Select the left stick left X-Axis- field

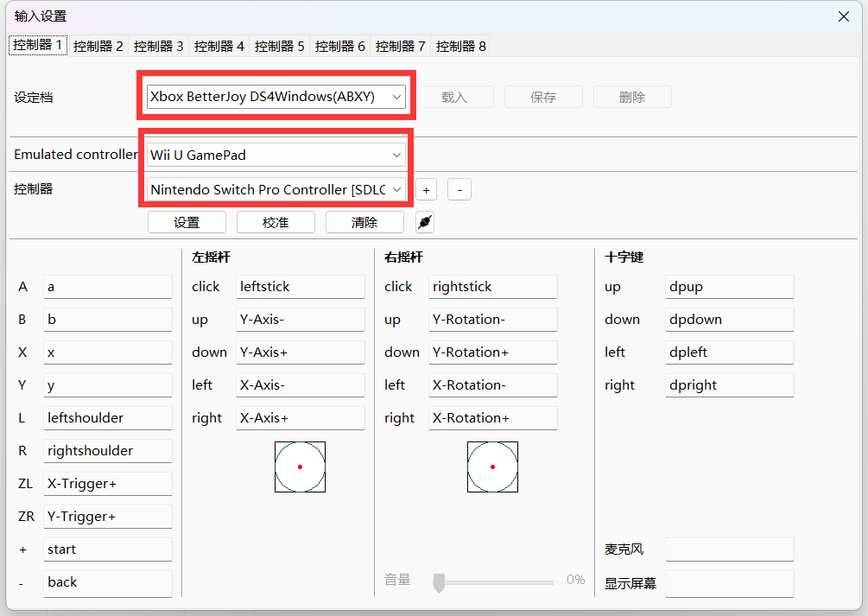(x=301, y=385)
